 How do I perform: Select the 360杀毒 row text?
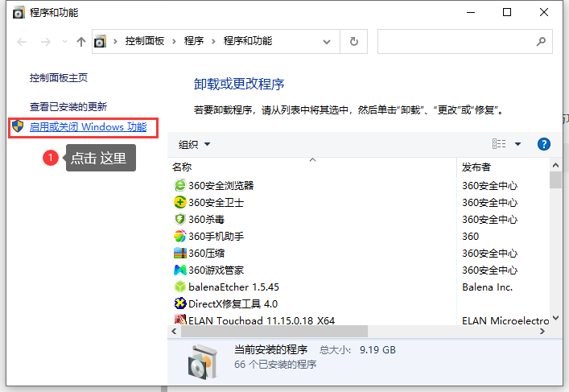(x=206, y=219)
